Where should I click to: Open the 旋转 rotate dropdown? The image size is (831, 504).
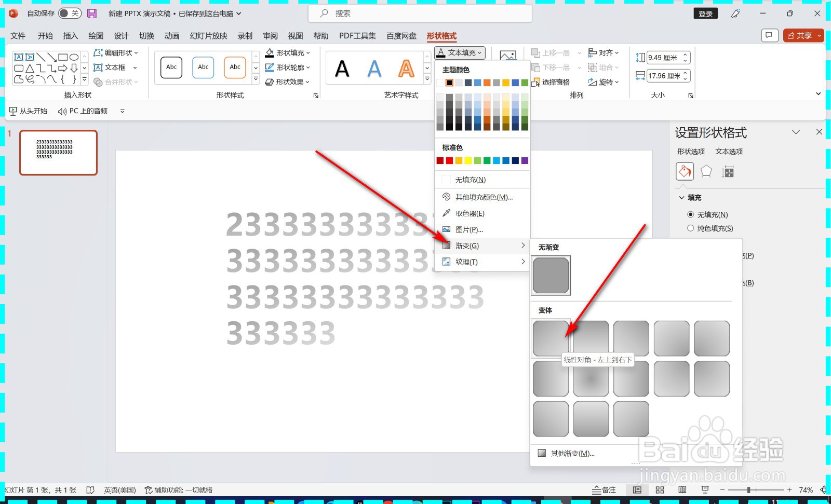(604, 82)
